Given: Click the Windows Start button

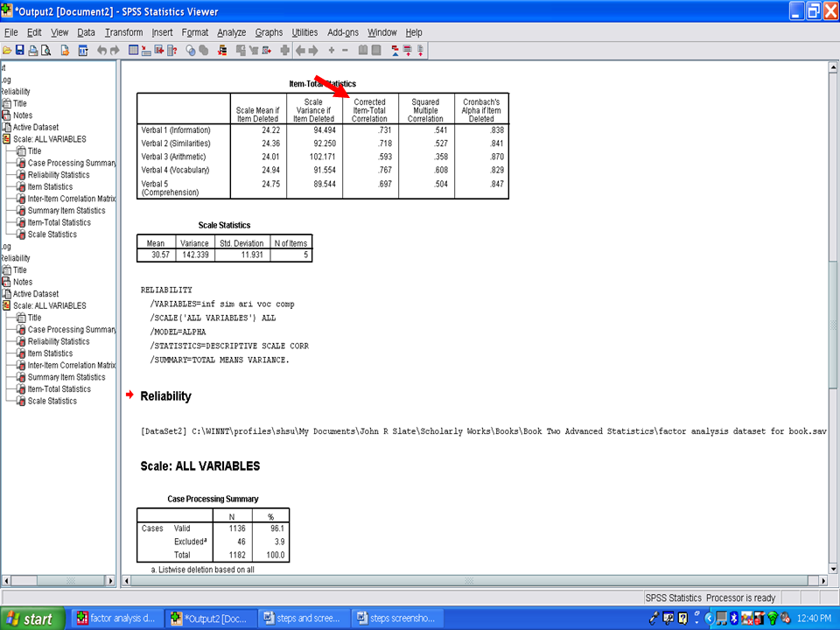Looking at the screenshot, I should coord(29,619).
